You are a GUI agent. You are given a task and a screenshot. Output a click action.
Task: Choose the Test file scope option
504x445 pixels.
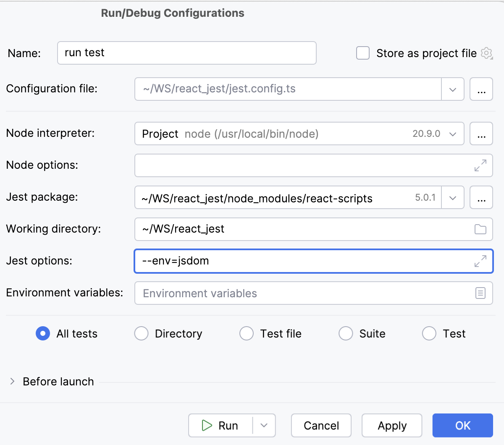(x=247, y=333)
